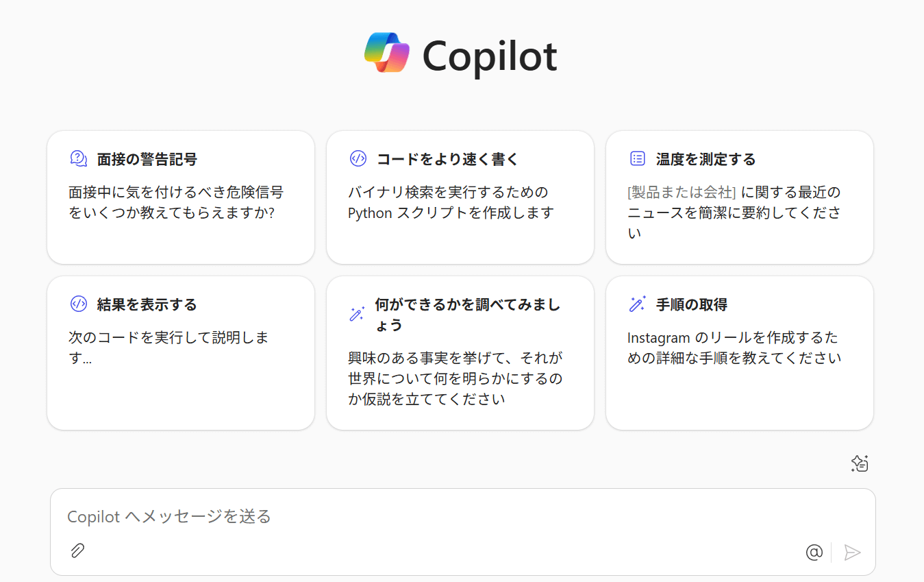Click the paperclip attach file icon

[x=77, y=550]
